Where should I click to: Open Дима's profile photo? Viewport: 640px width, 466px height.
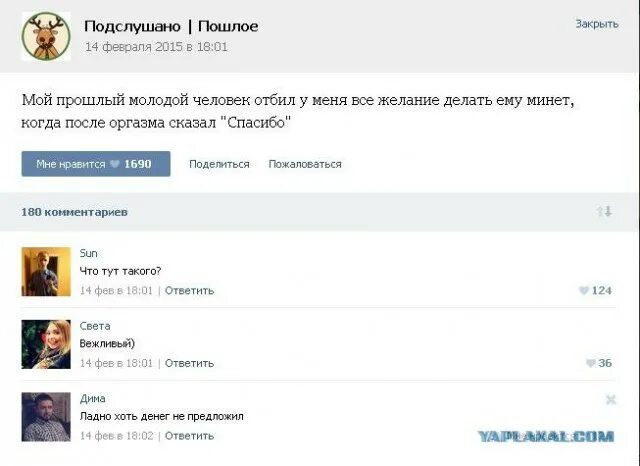click(x=46, y=417)
